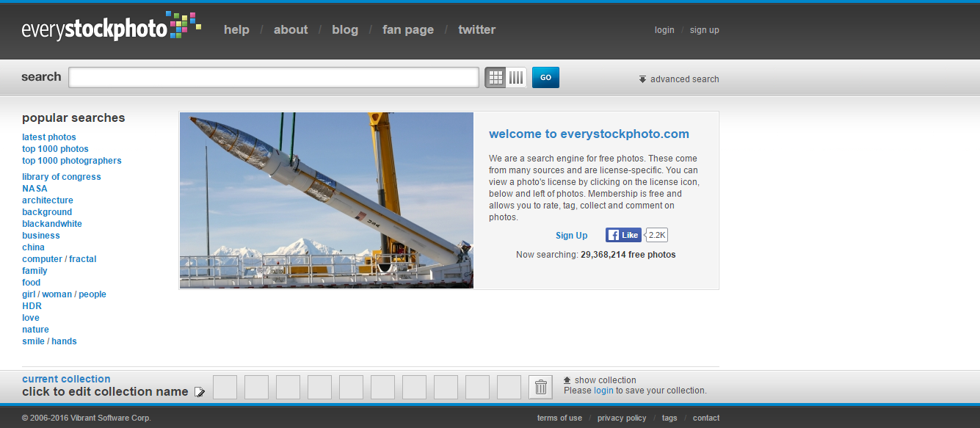The image size is (980, 428).
Task: Click the current collection link
Action: pyautogui.click(x=66, y=379)
